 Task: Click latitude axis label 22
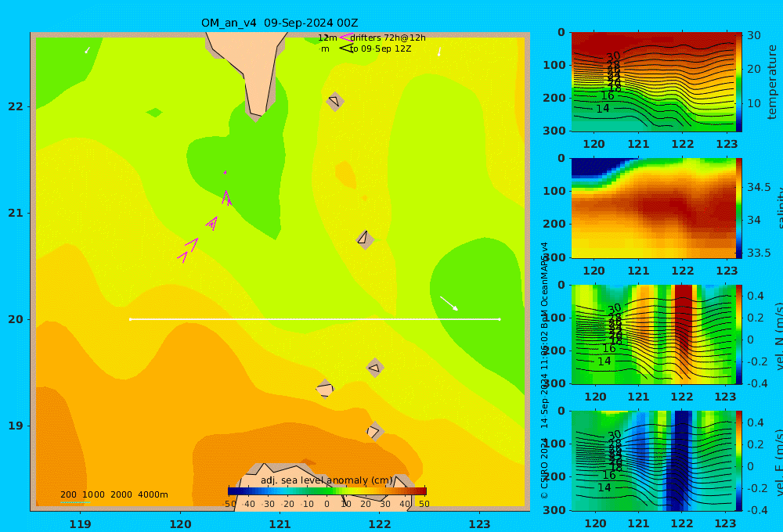tap(16, 106)
